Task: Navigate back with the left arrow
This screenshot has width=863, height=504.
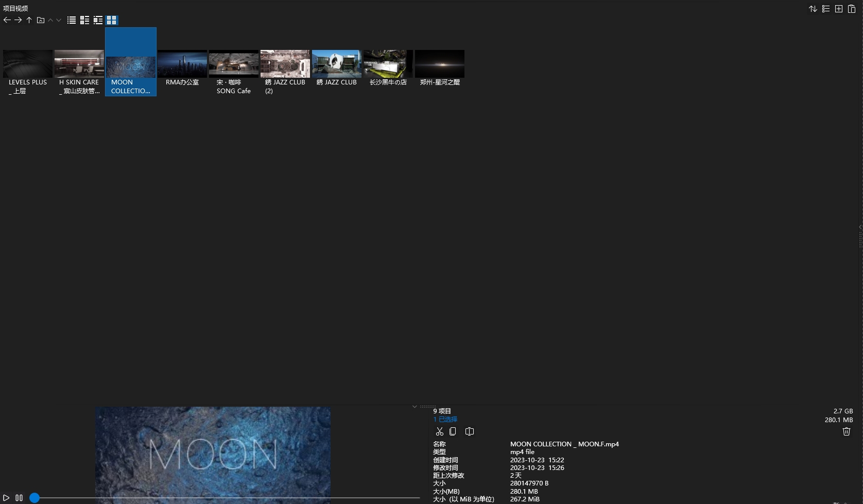Action: (x=7, y=20)
